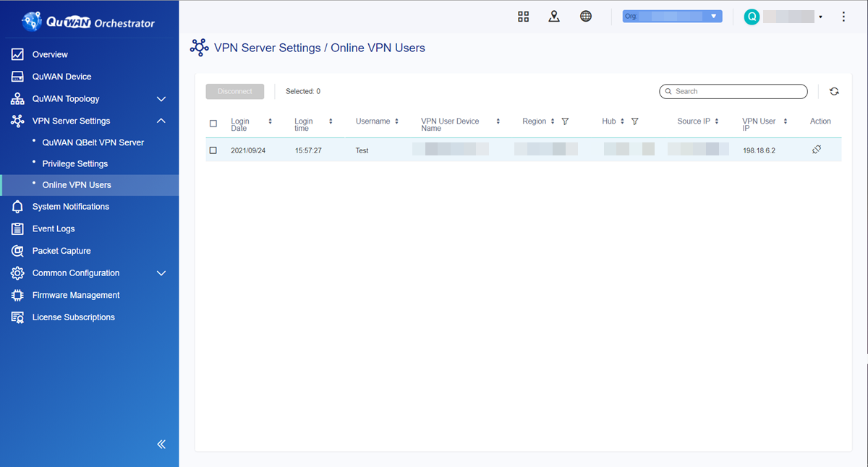868x467 pixels.
Task: Go to Overview in the sidebar
Action: (x=50, y=54)
